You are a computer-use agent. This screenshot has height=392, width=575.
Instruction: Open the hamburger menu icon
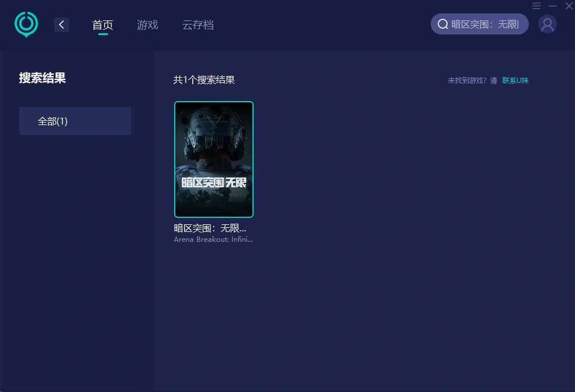536,5
